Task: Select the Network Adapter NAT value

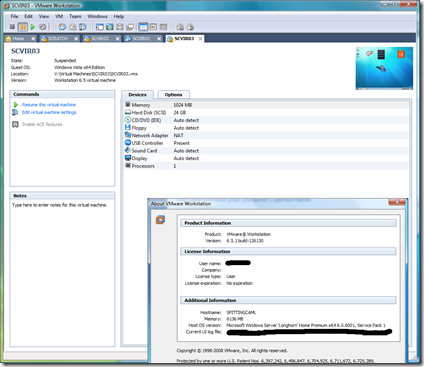Action: point(178,135)
